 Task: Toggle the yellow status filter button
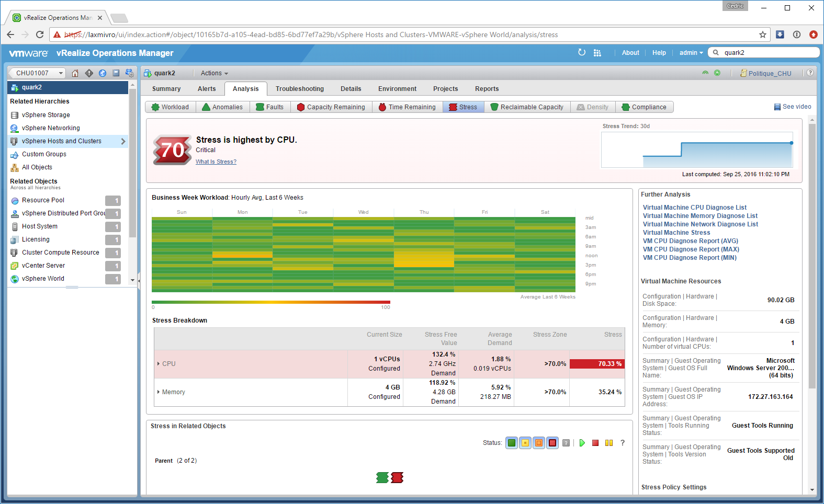[x=525, y=443]
